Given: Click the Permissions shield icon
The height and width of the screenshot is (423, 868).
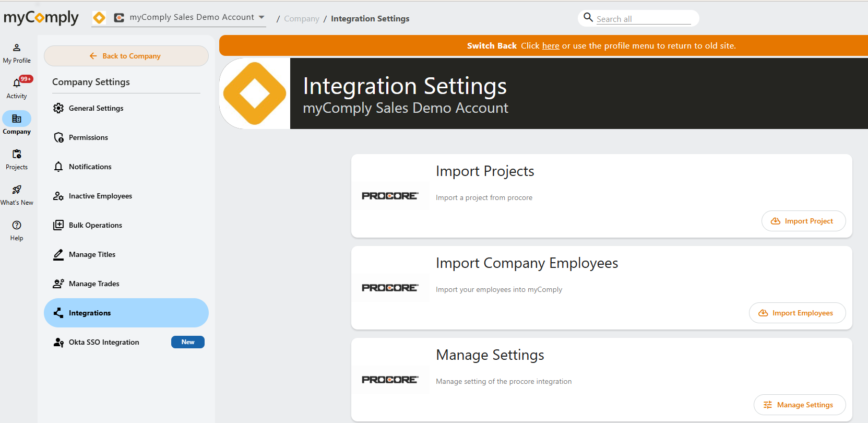Looking at the screenshot, I should [x=58, y=137].
